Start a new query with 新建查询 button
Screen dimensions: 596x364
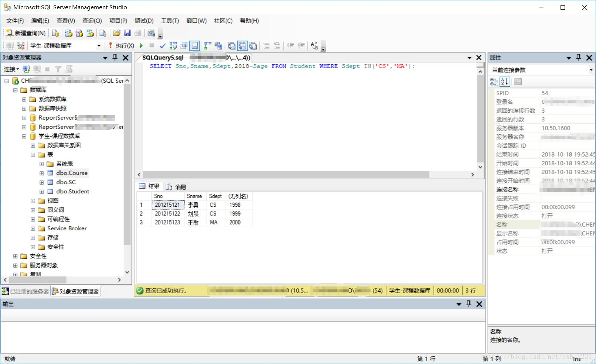tap(25, 33)
